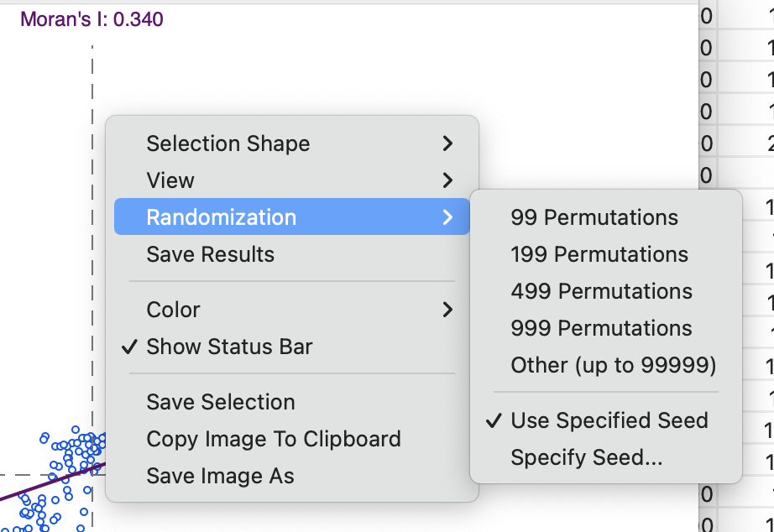This screenshot has height=532, width=774.
Task: Run 999 Permutations
Action: (x=605, y=328)
